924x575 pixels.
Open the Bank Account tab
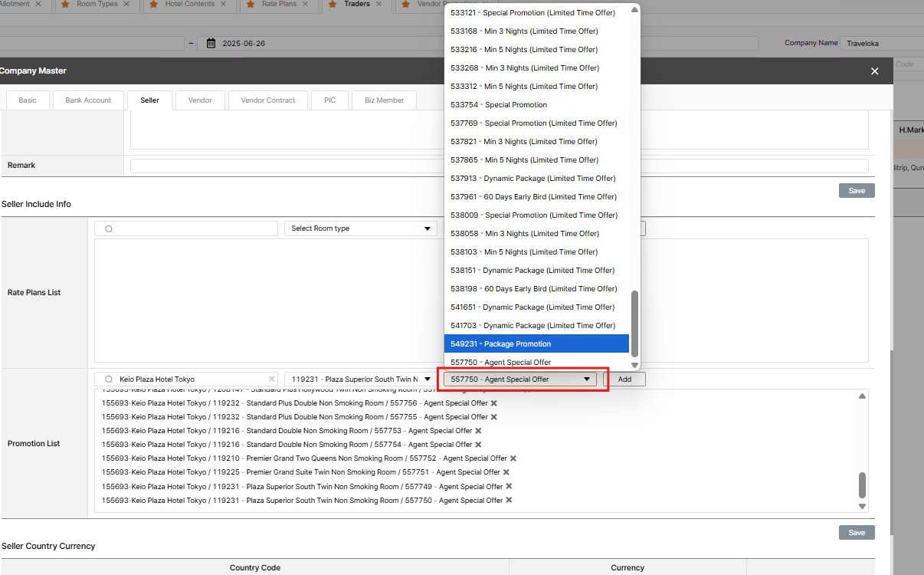coord(88,100)
